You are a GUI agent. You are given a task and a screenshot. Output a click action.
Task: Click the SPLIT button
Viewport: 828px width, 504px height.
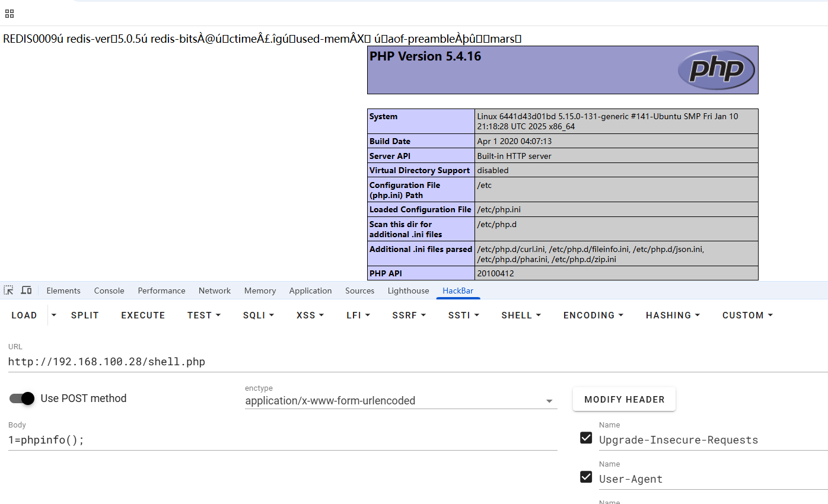(x=85, y=315)
